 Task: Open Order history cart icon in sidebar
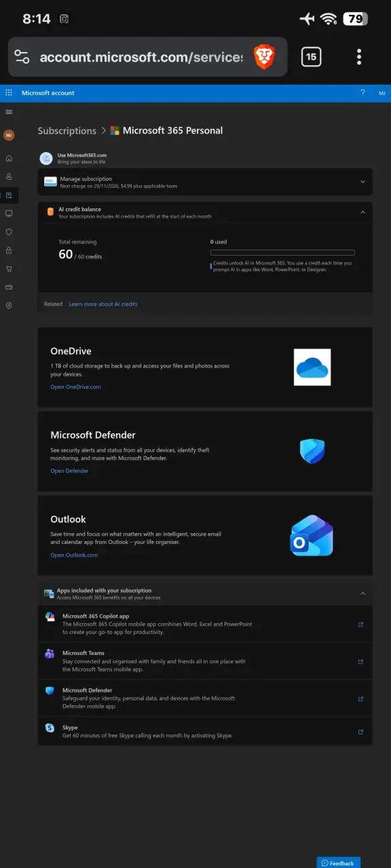pyautogui.click(x=9, y=269)
